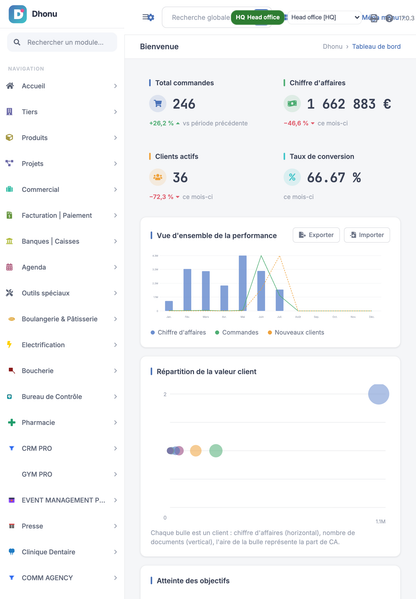This screenshot has width=416, height=599.
Task: Expand COMM AGENCY using its chevron
Action: tap(115, 578)
